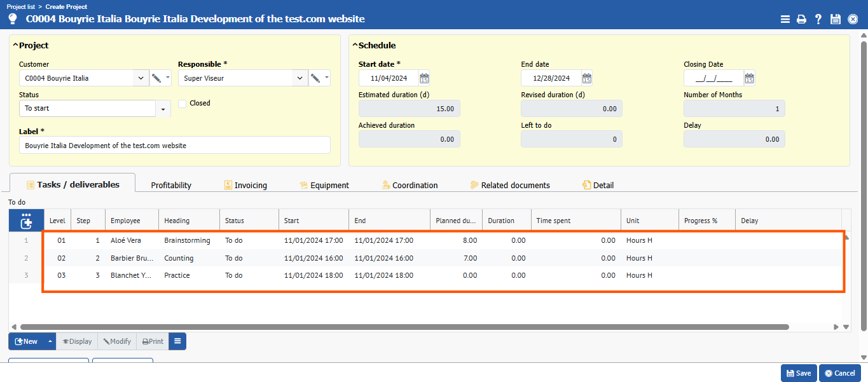Image resolution: width=868 pixels, height=382 pixels.
Task: Click the floppy disk save icon in header
Action: click(x=836, y=19)
